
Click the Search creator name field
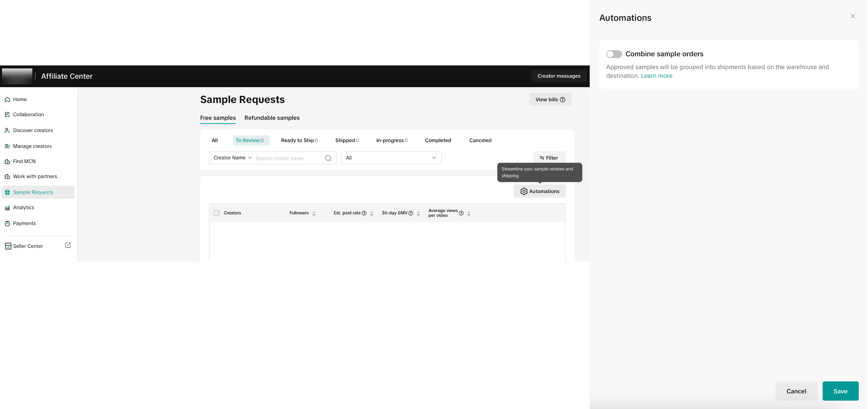click(287, 159)
